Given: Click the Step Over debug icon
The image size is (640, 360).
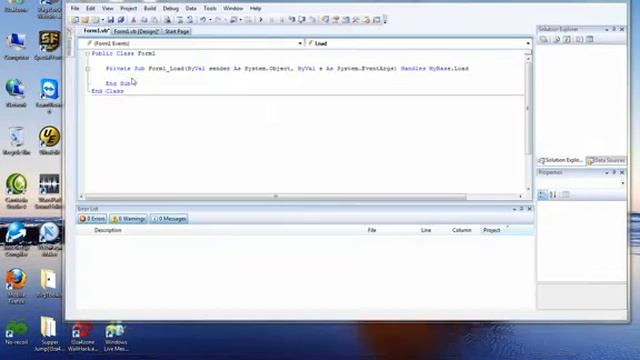Looking at the screenshot, I should pos(302,20).
